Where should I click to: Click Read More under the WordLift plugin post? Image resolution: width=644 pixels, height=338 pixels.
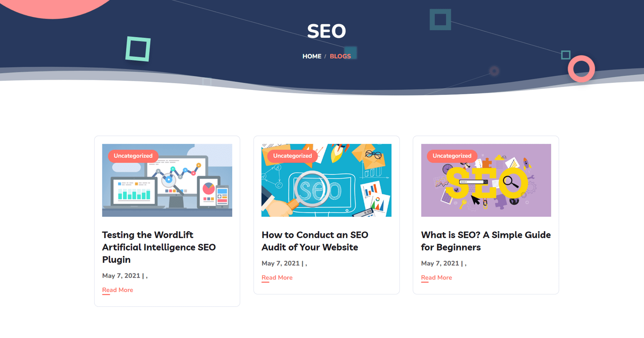click(x=117, y=290)
